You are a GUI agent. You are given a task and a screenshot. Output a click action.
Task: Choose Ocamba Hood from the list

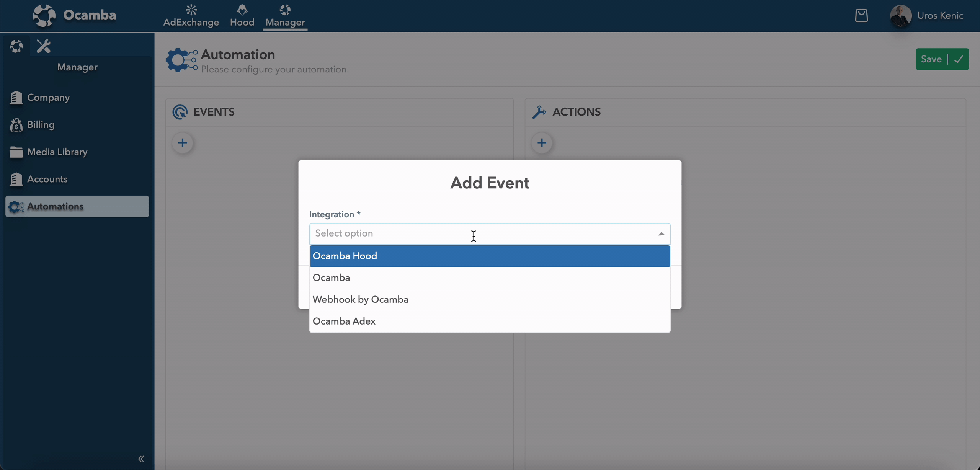(x=490, y=256)
